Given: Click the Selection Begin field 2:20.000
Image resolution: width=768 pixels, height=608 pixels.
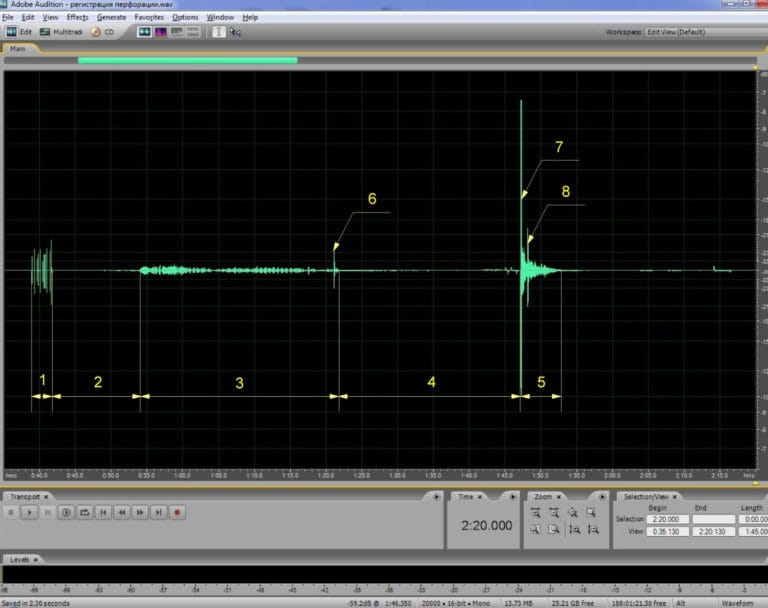Looking at the screenshot, I should [x=667, y=519].
